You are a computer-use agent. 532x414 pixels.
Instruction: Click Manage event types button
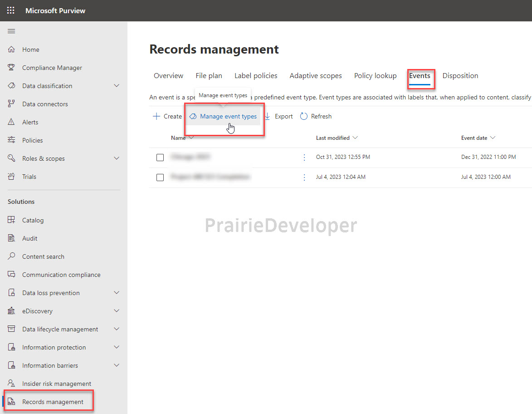pos(223,116)
